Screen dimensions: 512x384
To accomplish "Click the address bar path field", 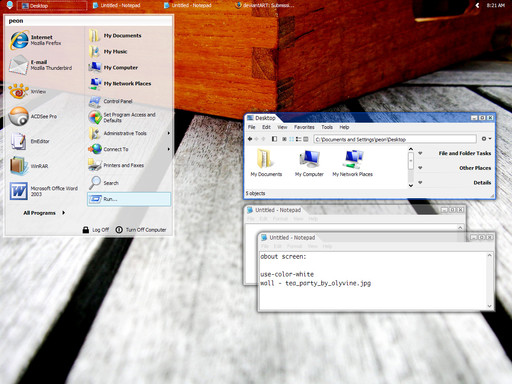I will click(x=395, y=139).
